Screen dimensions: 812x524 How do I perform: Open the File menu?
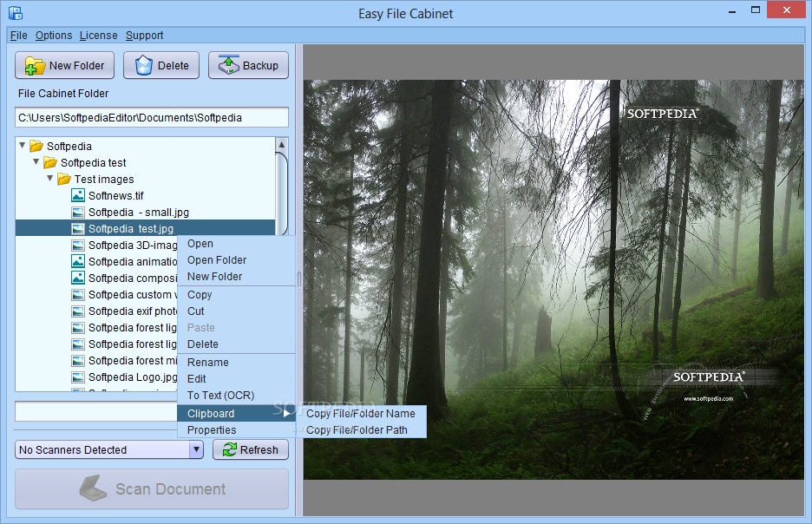18,36
